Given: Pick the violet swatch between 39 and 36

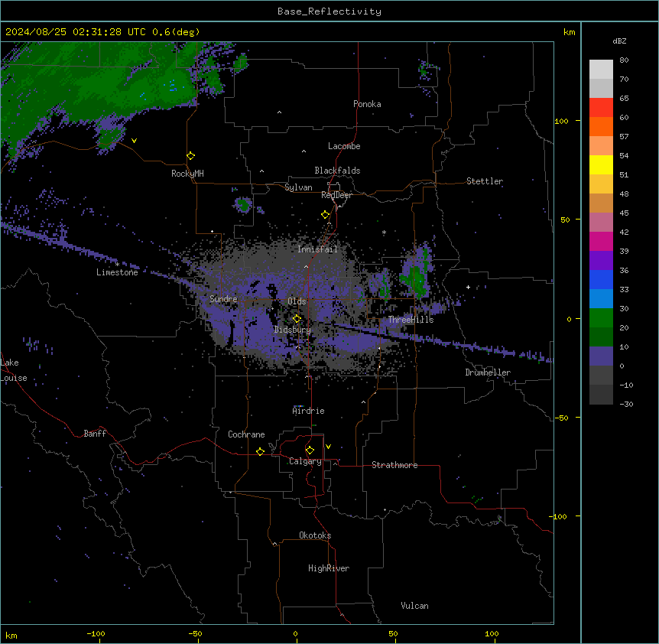Looking at the screenshot, I should coord(601,261).
